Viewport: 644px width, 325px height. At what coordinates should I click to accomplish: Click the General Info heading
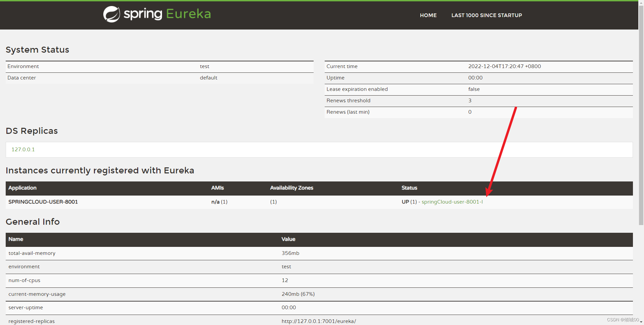(33, 222)
